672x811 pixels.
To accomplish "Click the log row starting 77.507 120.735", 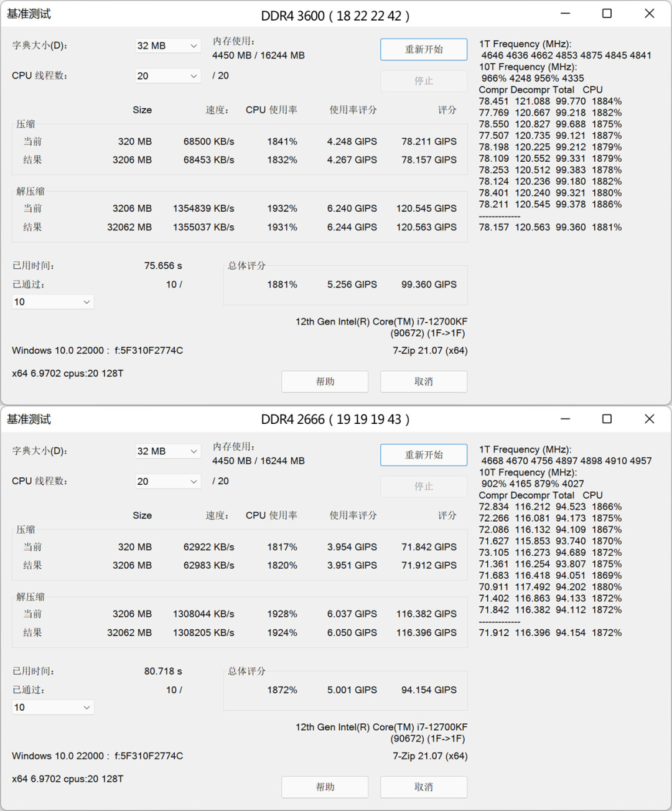I will pos(550,136).
